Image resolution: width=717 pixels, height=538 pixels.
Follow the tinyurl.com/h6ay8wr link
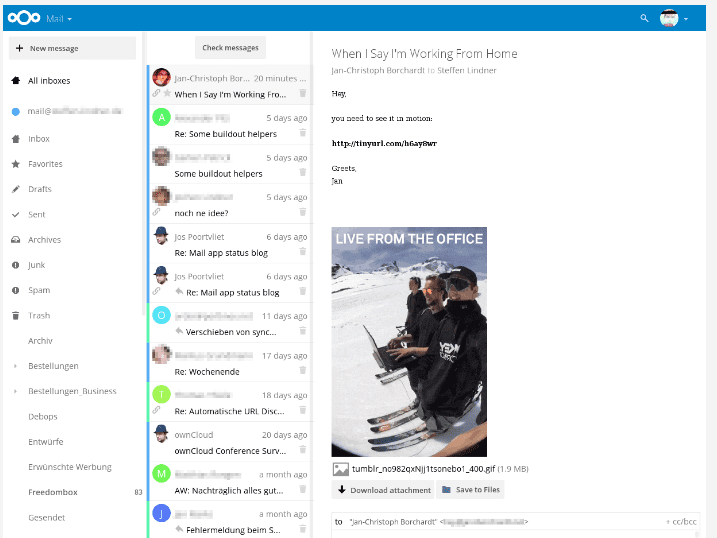[384, 144]
